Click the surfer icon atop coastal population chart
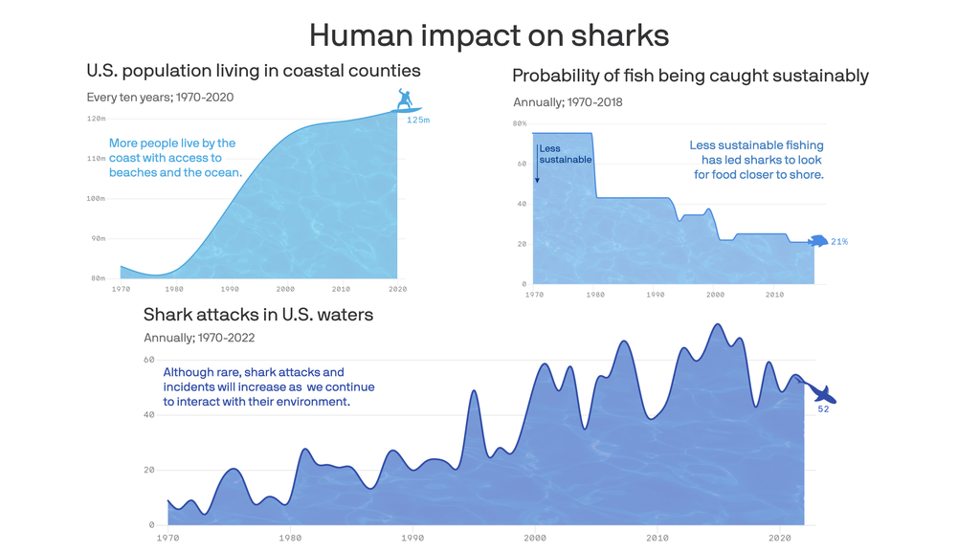 (x=408, y=99)
